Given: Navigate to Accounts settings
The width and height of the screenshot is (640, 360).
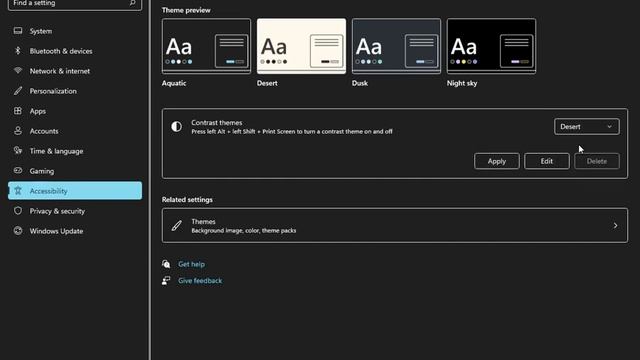Looking at the screenshot, I should click(75, 131).
